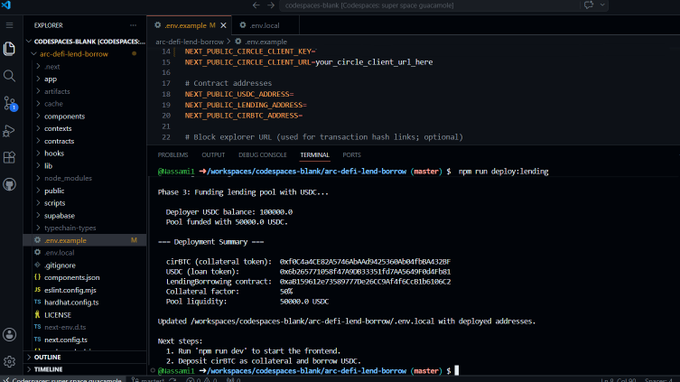Click line 19 NEXT_PUBLIC_LENDING_ADDRESS in editor
Screen dimensions: 680x382
245,105
